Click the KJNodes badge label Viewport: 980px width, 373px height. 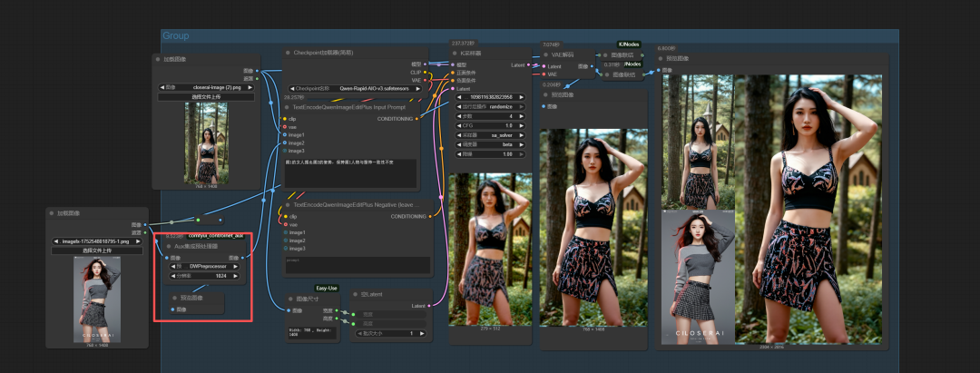629,44
